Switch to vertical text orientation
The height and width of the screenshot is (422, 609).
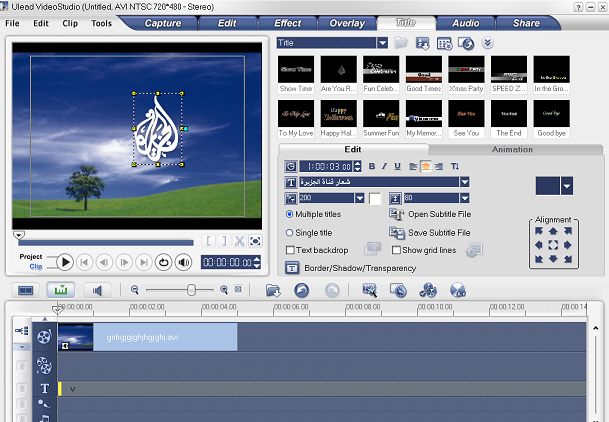point(455,167)
